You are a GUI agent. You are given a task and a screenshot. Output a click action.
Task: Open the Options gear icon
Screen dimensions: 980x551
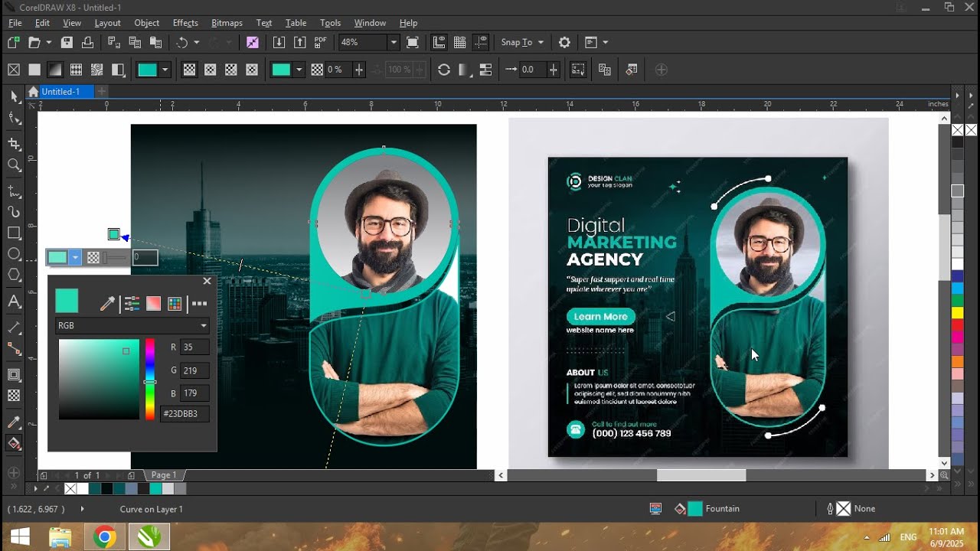(x=564, y=43)
